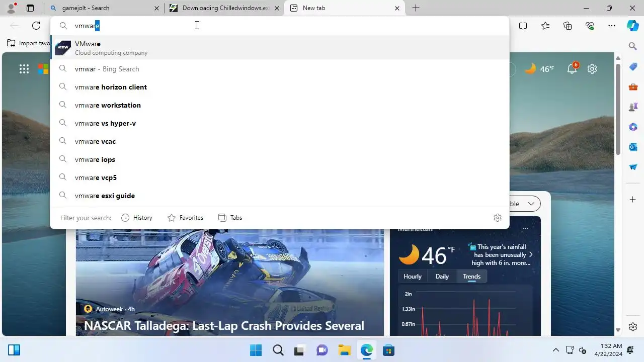This screenshot has width=644, height=362.
Task: Choose vmware vcp5 suggestion
Action: [x=280, y=177]
